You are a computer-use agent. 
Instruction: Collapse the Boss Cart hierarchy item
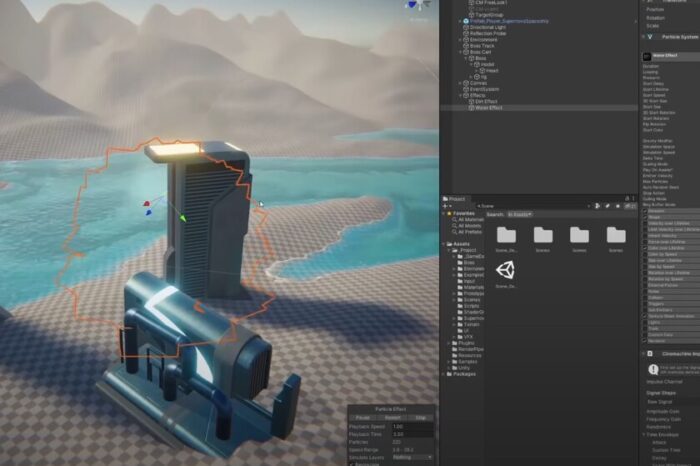pos(461,52)
